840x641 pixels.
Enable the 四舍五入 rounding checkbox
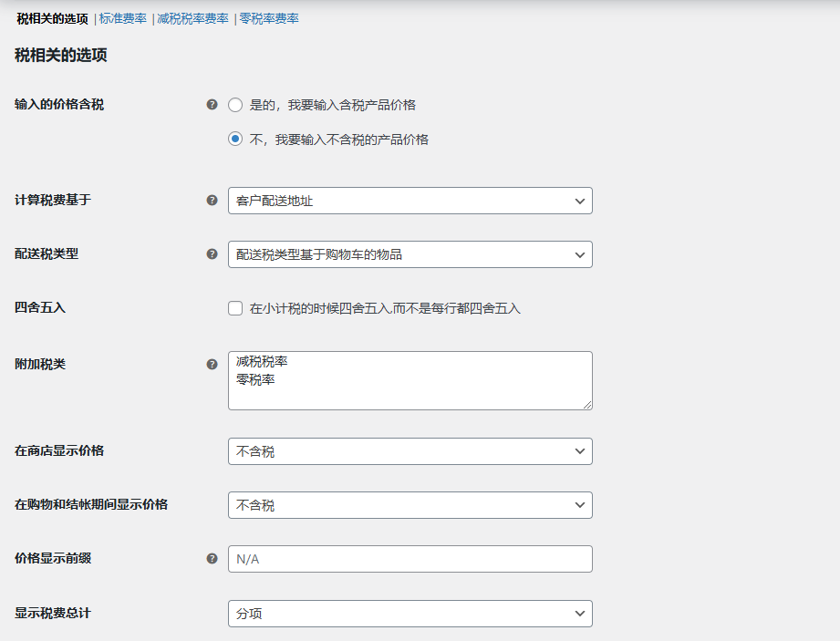click(234, 308)
